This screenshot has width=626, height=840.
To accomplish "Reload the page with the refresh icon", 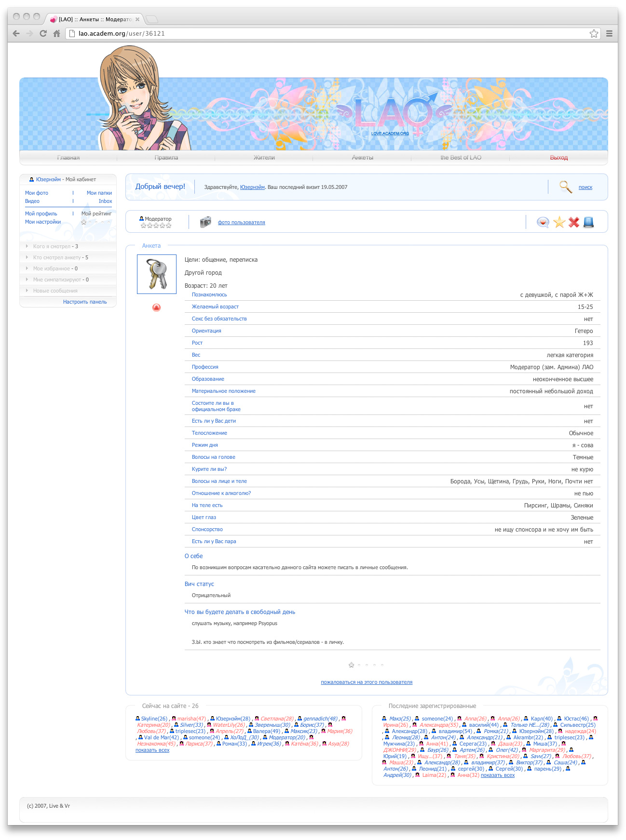I will [43, 33].
